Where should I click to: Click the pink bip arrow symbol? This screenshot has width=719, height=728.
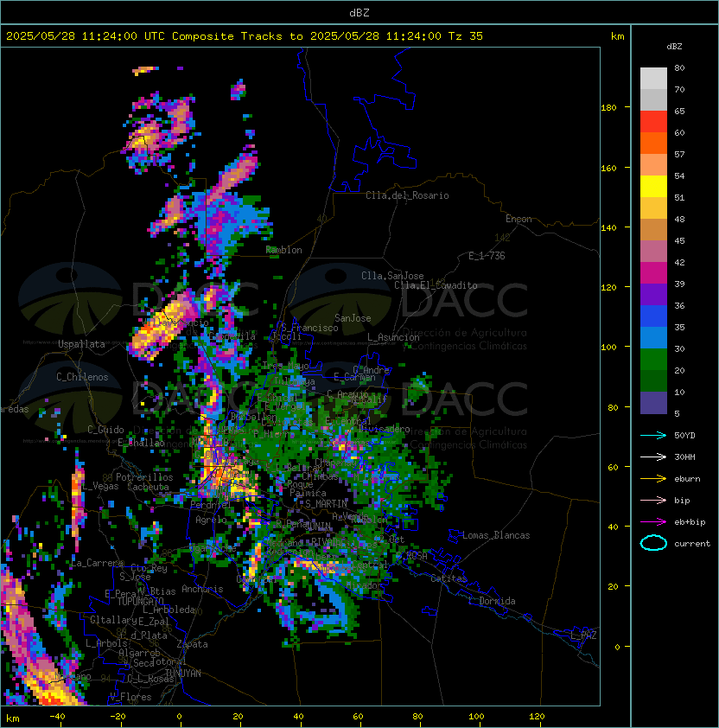tap(653, 501)
